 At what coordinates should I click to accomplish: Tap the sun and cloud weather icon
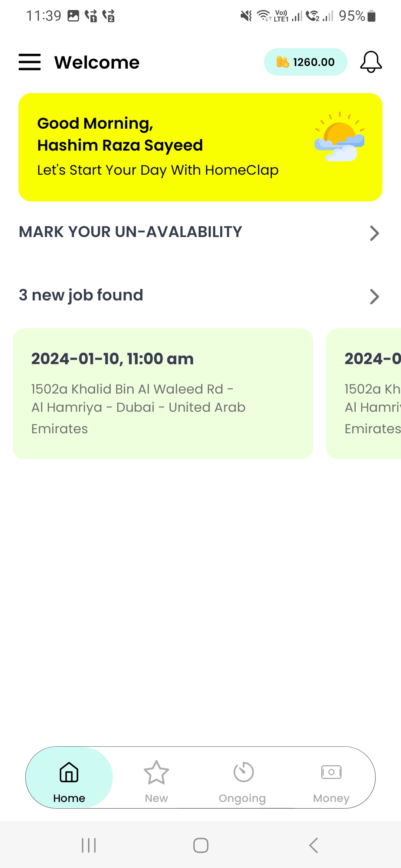(x=339, y=137)
